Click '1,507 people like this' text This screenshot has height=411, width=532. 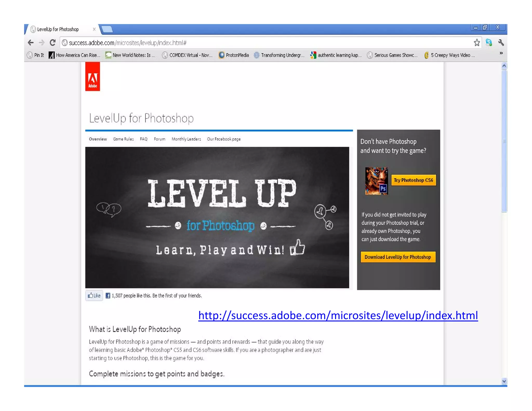131,296
